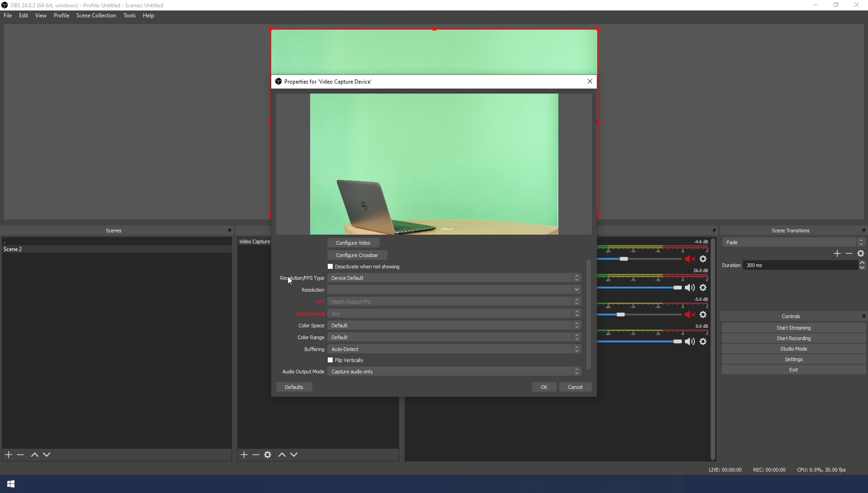The height and width of the screenshot is (493, 868).
Task: Expand the Audio Output Mode dropdown
Action: 453,372
